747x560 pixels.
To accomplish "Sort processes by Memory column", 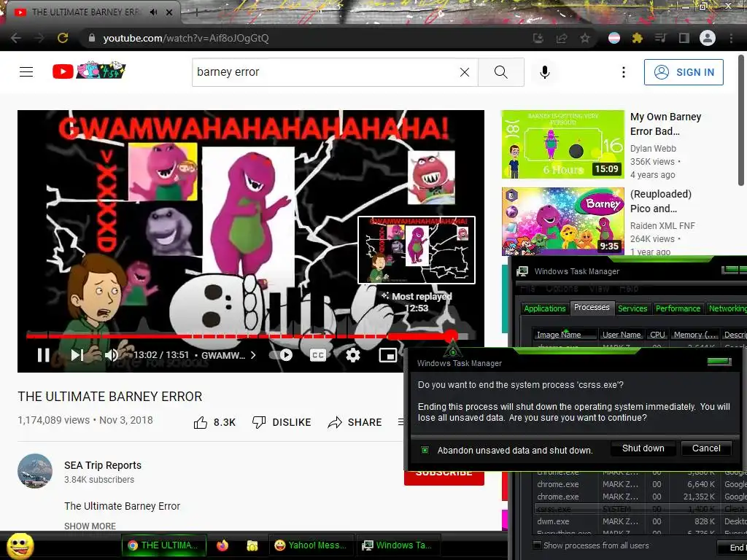I will [695, 335].
